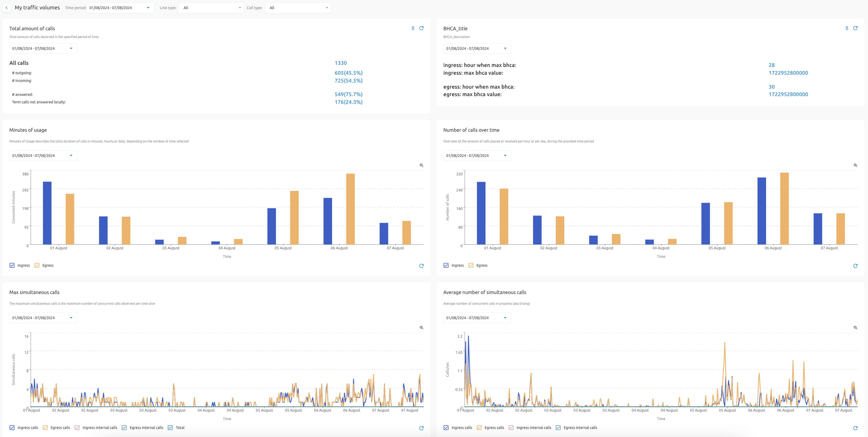Toggle Egress internal calls in Max simultaneous
The height and width of the screenshot is (437, 868).
pos(124,428)
